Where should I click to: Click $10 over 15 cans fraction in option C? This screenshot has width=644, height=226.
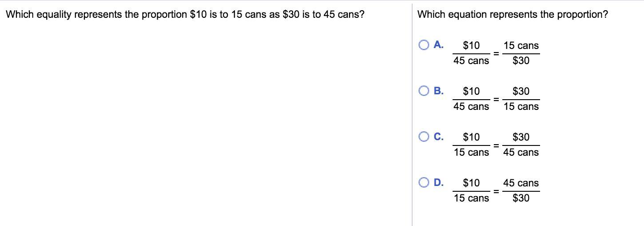(471, 145)
